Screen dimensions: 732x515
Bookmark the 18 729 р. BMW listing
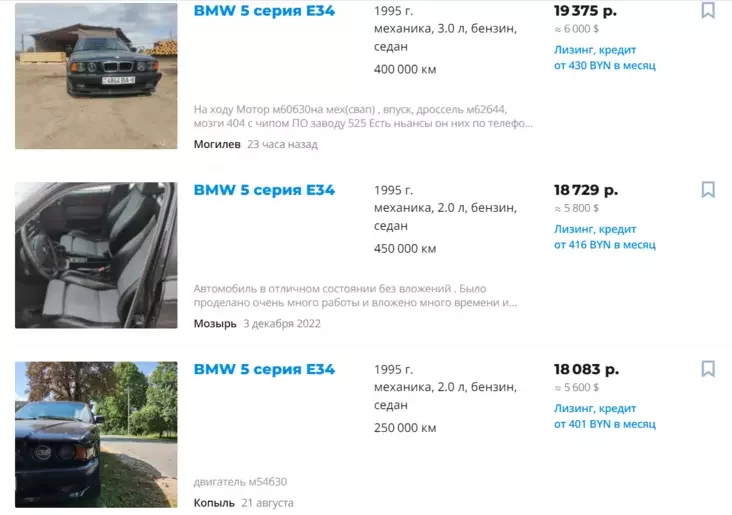click(x=708, y=190)
